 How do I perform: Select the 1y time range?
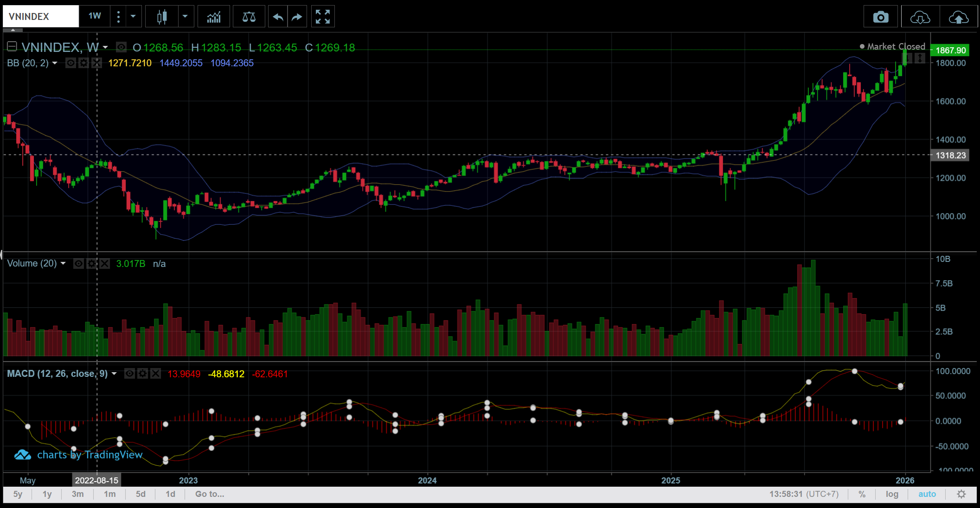point(47,494)
